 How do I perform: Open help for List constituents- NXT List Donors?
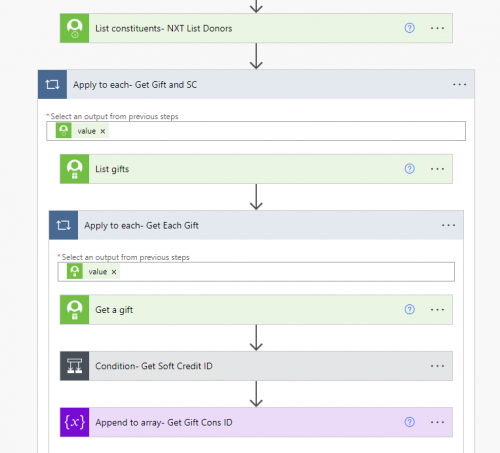[409, 28]
